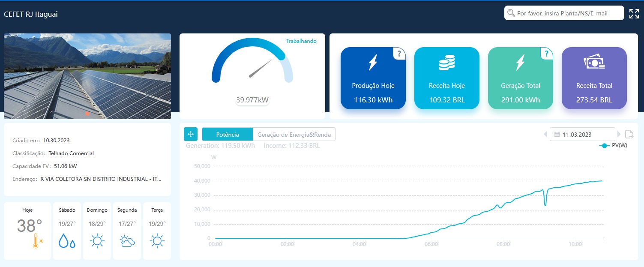This screenshot has width=644, height=267.
Task: Toggle the PV(W) legend series
Action: pos(613,146)
